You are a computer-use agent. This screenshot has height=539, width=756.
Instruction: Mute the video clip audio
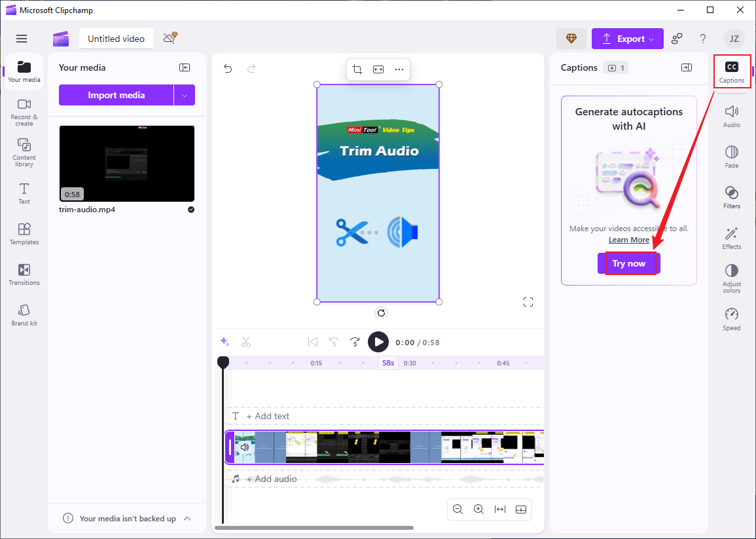(245, 447)
